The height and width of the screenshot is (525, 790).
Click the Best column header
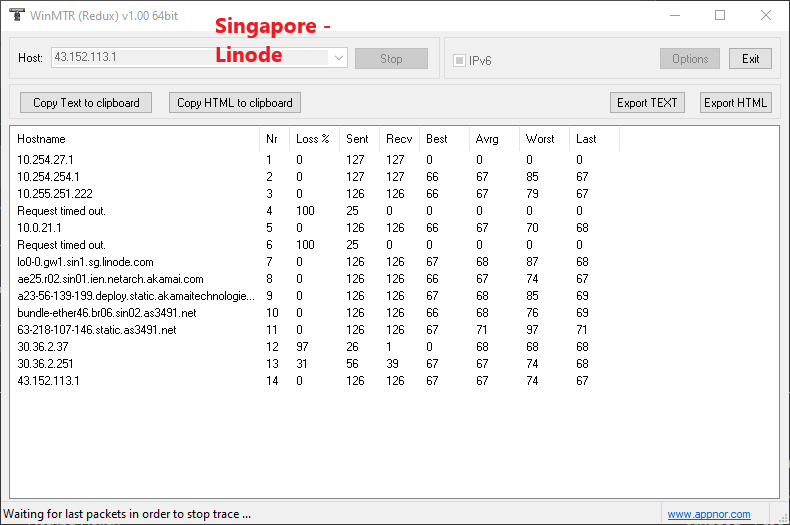click(444, 139)
